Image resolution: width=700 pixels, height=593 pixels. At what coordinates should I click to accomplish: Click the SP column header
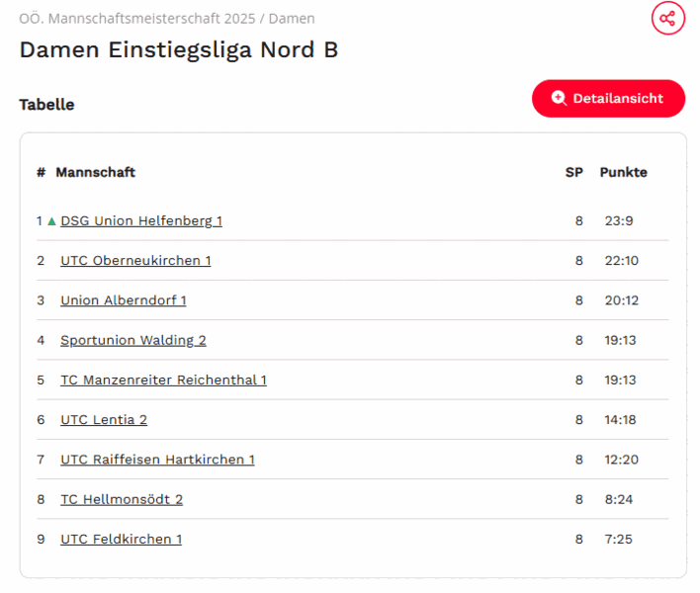click(x=573, y=172)
